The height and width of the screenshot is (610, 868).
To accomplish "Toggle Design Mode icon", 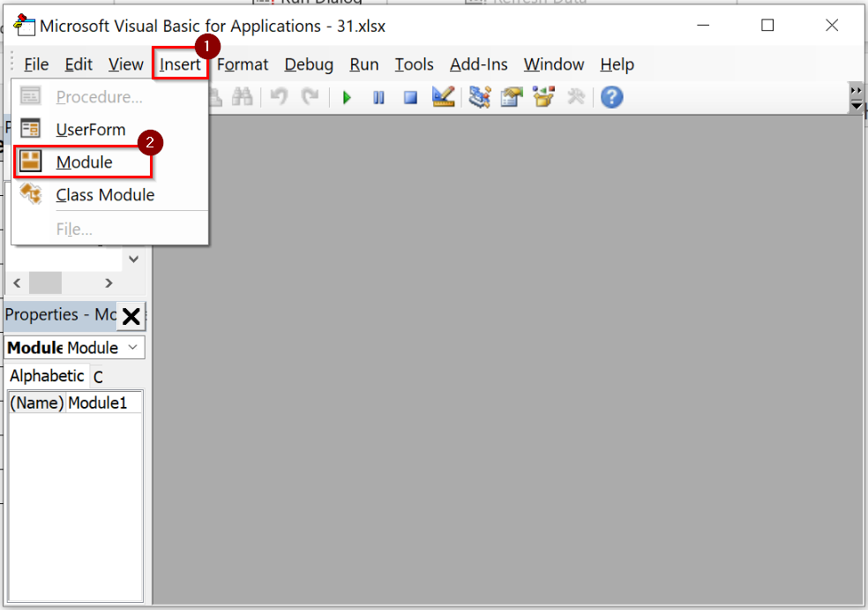I will [444, 97].
